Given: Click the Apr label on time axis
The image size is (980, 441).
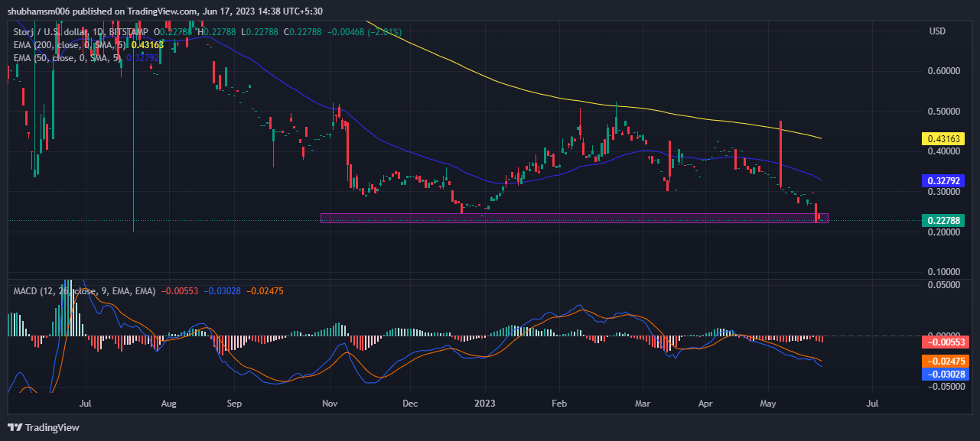Looking at the screenshot, I should coord(705,402).
